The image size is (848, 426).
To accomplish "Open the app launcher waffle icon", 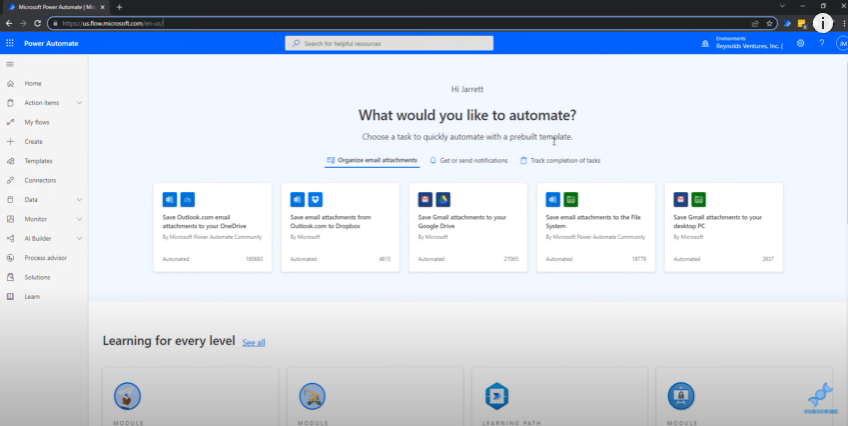I will click(10, 43).
